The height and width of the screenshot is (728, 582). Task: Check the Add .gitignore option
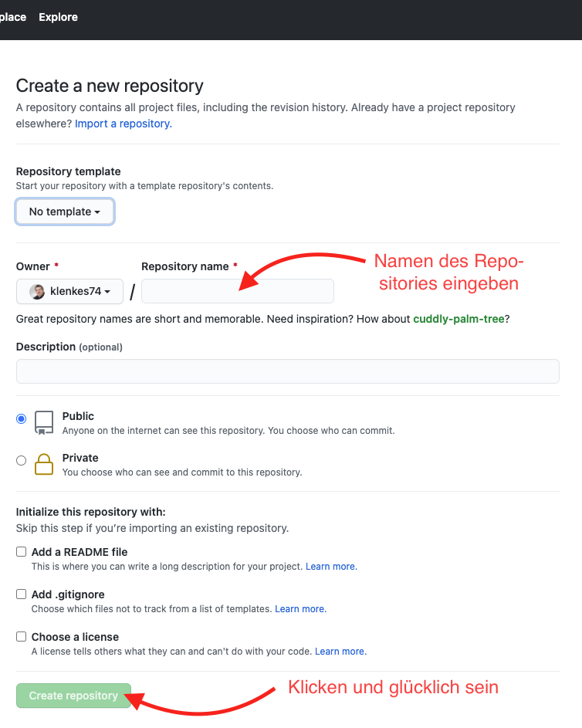coord(22,594)
